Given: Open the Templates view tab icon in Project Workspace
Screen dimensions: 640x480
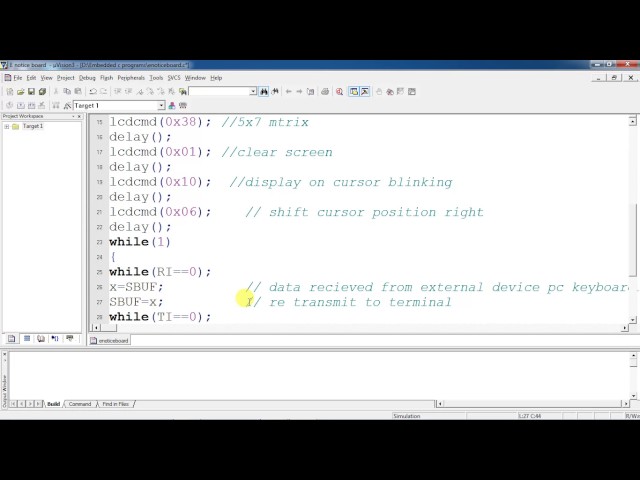Looking at the screenshot, I should (x=70, y=338).
